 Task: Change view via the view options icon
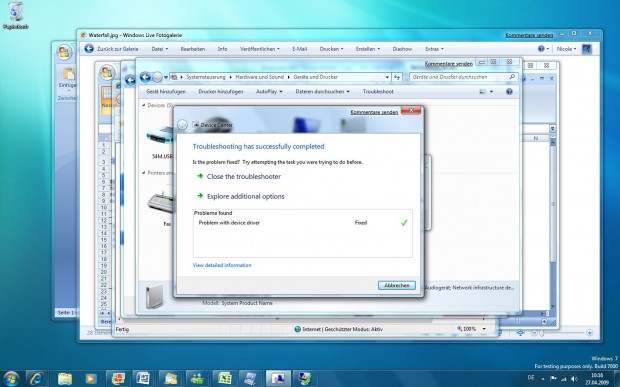[x=482, y=92]
